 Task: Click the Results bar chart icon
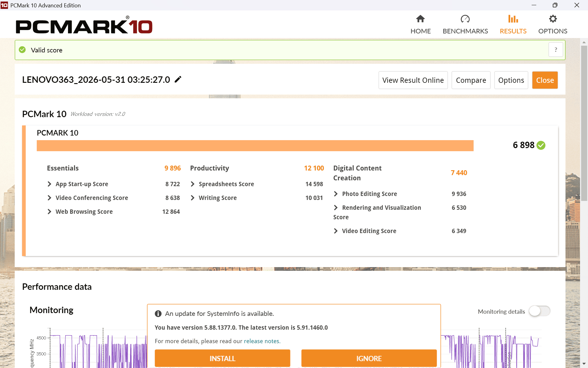tap(513, 19)
